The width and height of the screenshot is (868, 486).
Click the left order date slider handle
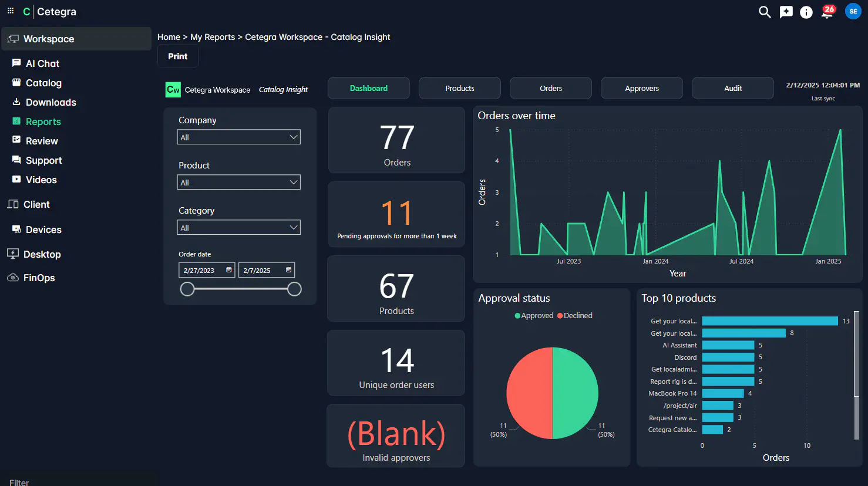pos(187,289)
